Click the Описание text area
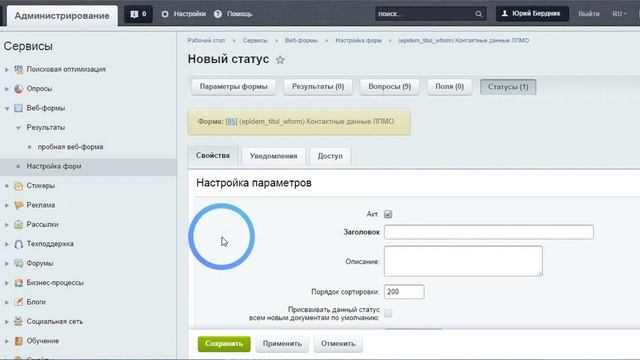Viewport: 640px width, 360px height. 463,261
